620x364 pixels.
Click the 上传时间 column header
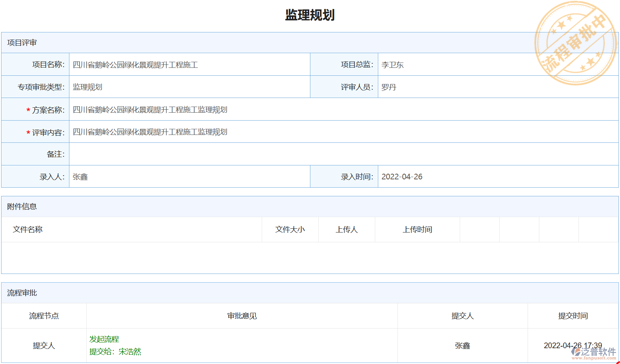click(x=418, y=229)
